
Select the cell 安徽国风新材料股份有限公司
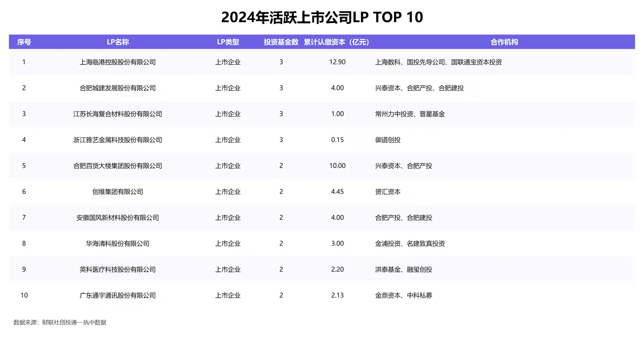coord(118,217)
